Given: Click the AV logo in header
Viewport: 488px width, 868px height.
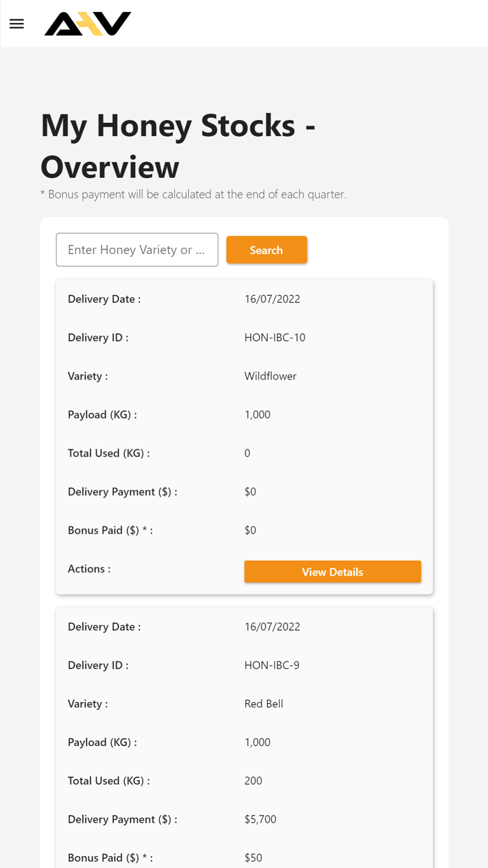Looking at the screenshot, I should tap(88, 24).
